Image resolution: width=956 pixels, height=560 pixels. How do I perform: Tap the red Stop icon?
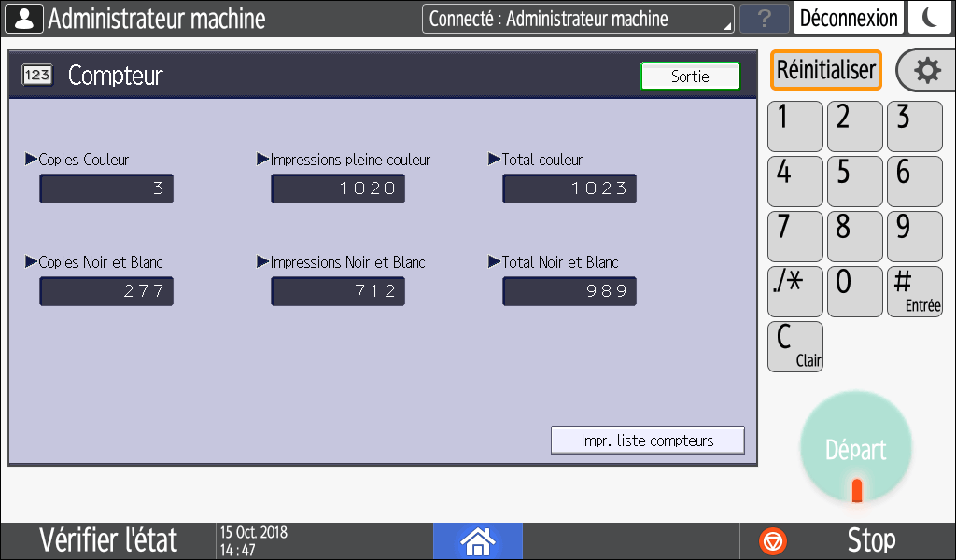coord(774,540)
